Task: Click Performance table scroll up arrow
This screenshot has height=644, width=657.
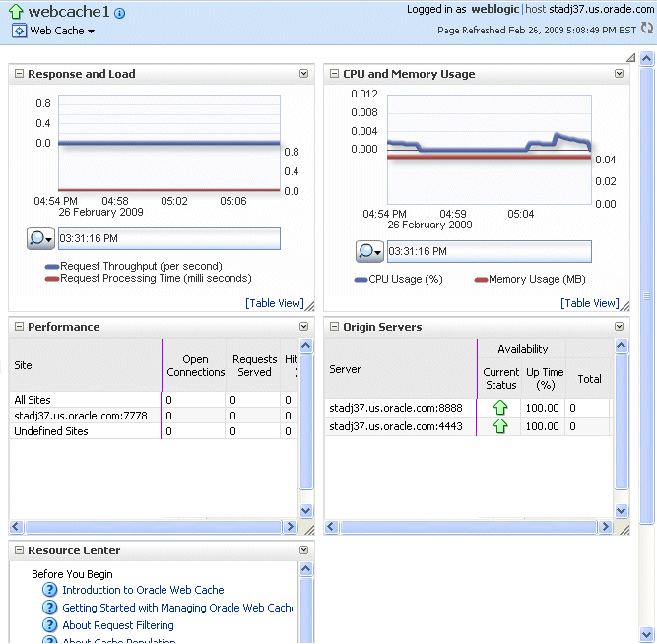Action: [x=306, y=346]
